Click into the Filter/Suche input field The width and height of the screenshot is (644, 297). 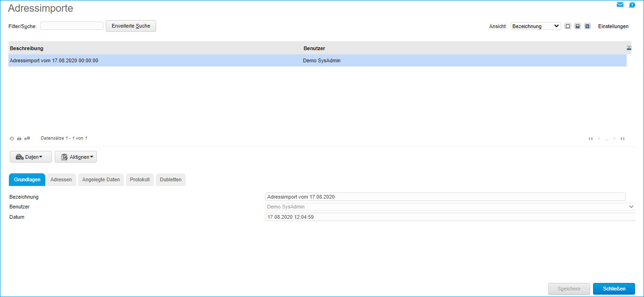[72, 26]
